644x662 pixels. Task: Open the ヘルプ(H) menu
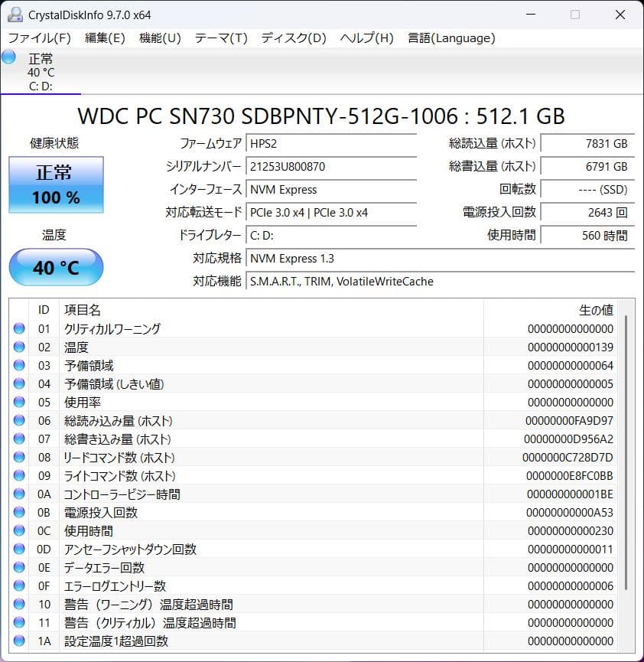pos(366,38)
